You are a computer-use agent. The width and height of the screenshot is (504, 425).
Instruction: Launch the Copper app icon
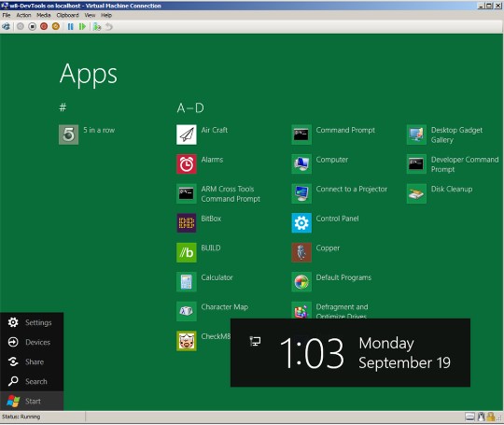coord(301,252)
